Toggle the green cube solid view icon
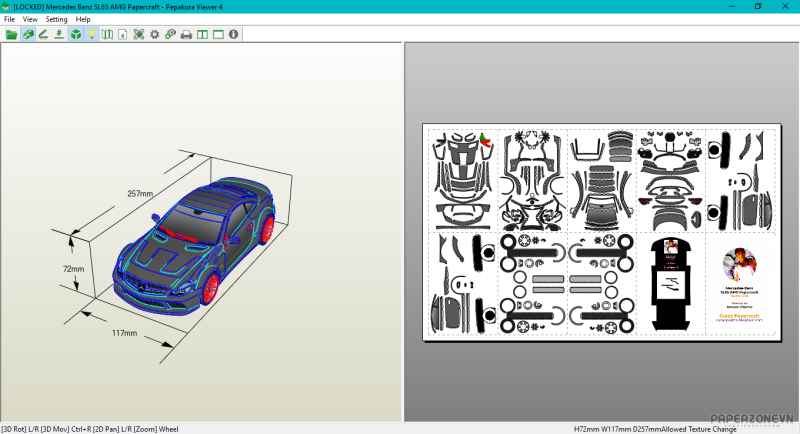 tap(75, 34)
